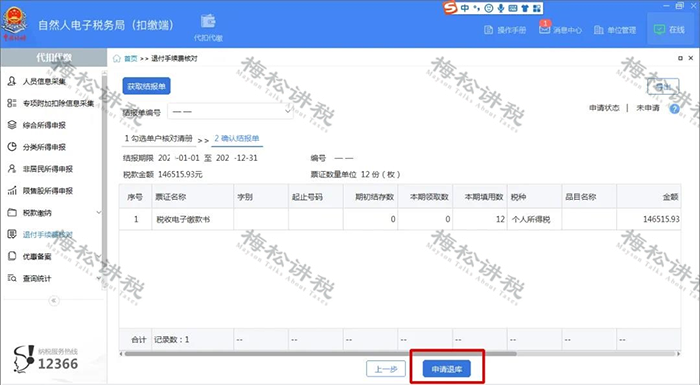
Task: Click the 获取结报单 button
Action: click(146, 86)
